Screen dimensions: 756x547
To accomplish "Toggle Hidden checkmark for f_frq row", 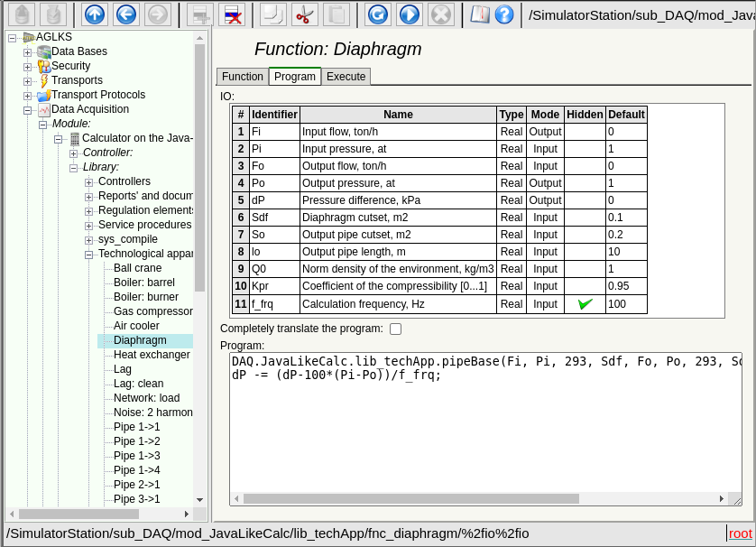I will (585, 304).
